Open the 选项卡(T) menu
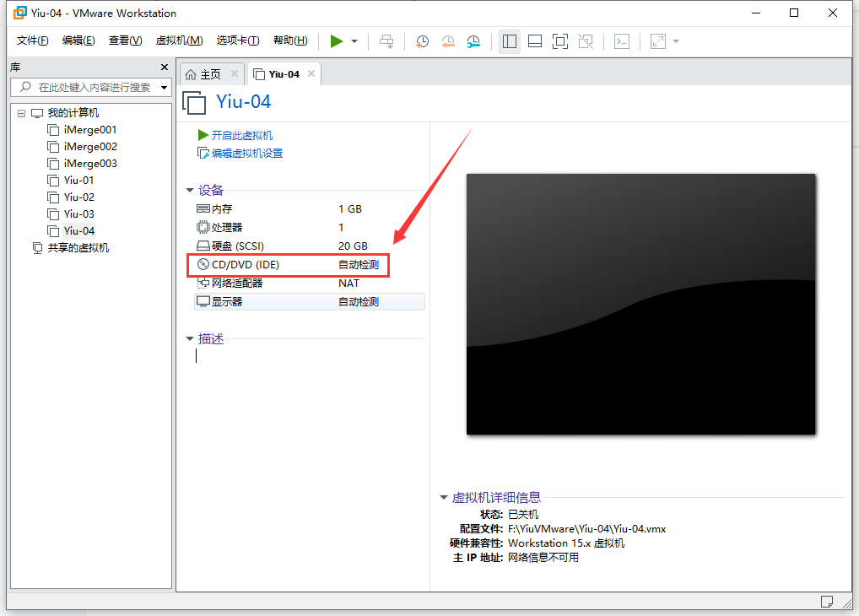This screenshot has width=859, height=616. click(238, 41)
